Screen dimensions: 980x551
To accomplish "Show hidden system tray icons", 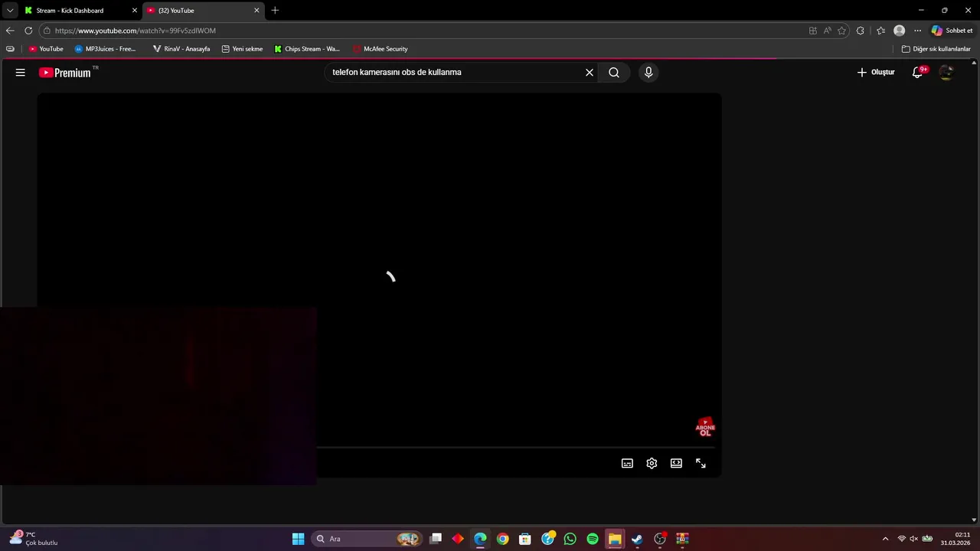I will [x=886, y=539].
